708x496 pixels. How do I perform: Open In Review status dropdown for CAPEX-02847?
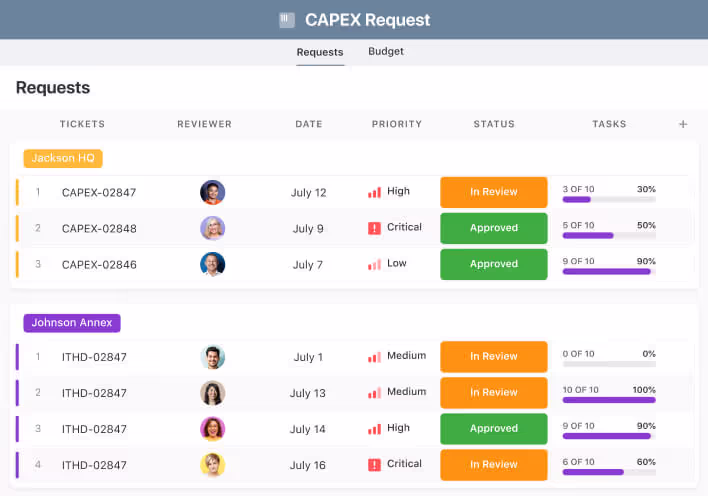coord(494,192)
